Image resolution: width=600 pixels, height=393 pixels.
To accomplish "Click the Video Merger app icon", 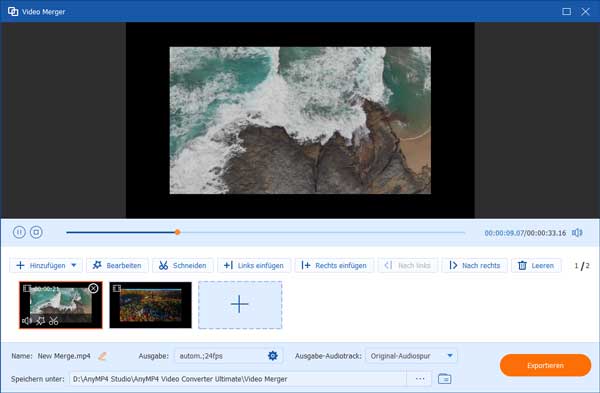I will pos(13,11).
